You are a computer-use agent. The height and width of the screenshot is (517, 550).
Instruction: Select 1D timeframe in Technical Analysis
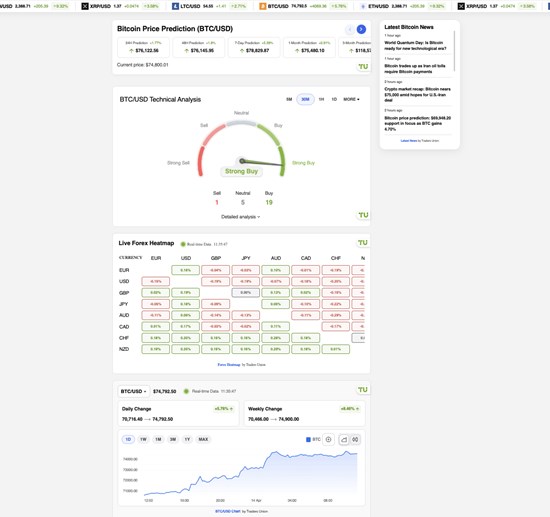pos(334,99)
